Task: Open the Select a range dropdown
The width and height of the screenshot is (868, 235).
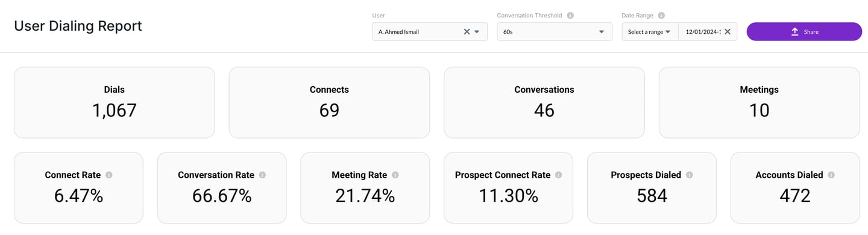Action: 650,32
